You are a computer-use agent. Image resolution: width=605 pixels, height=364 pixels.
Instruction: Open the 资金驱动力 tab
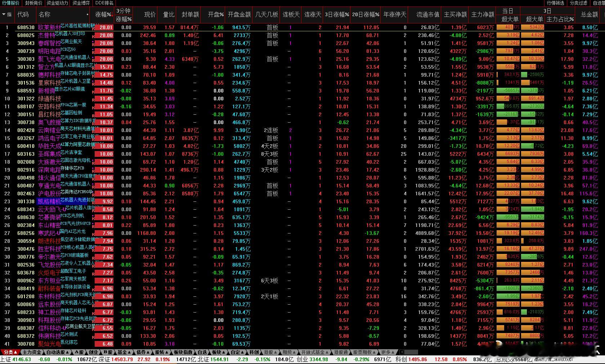tap(57, 3)
